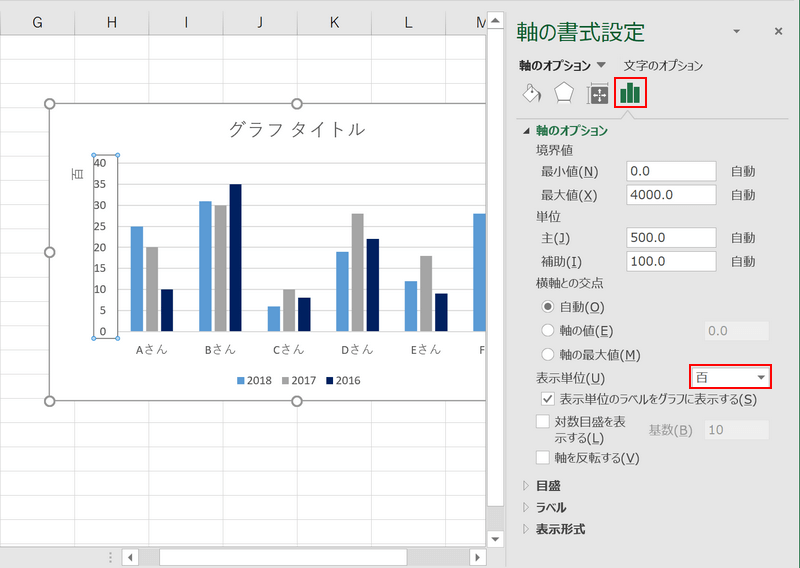
Task: Click the Dさん category label
Action: (357, 350)
